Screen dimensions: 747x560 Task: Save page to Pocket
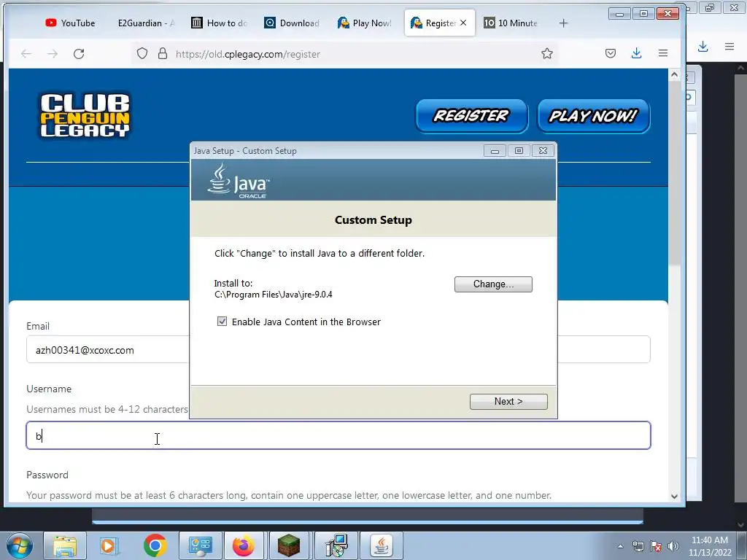[611, 53]
